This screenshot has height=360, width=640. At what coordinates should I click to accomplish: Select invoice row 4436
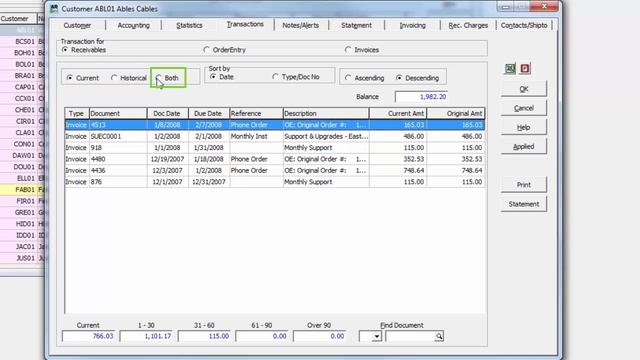coord(275,171)
